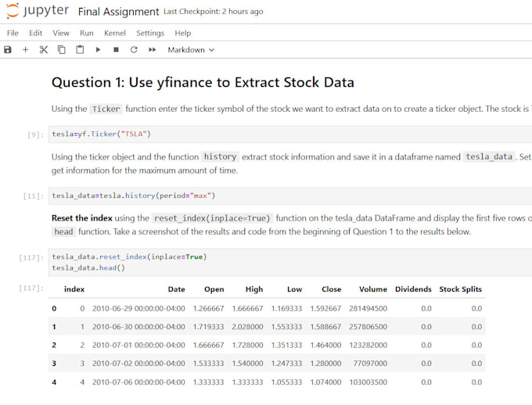Screen dimensions: 532x405
Task: Select the Question 1 heading cell
Action: [203, 82]
